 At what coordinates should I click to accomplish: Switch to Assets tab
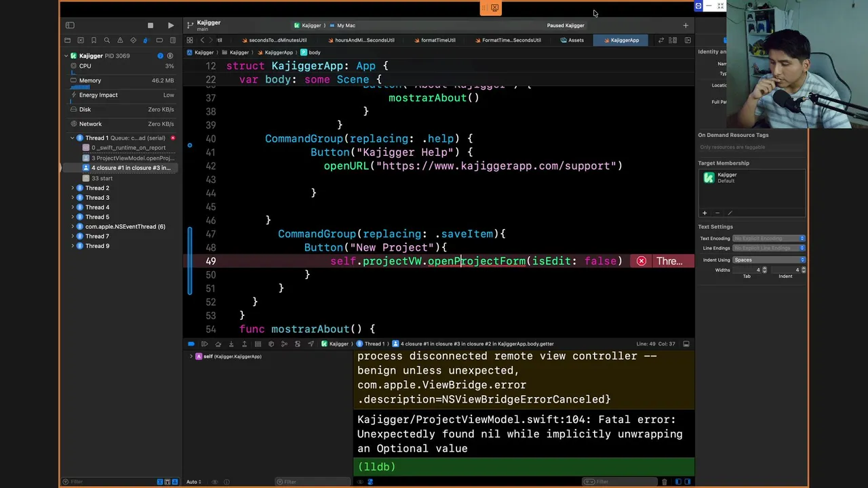pyautogui.click(x=572, y=40)
